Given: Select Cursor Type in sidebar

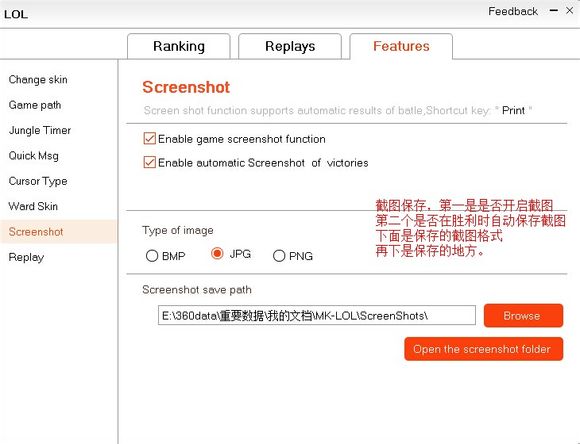Looking at the screenshot, I should tap(38, 181).
